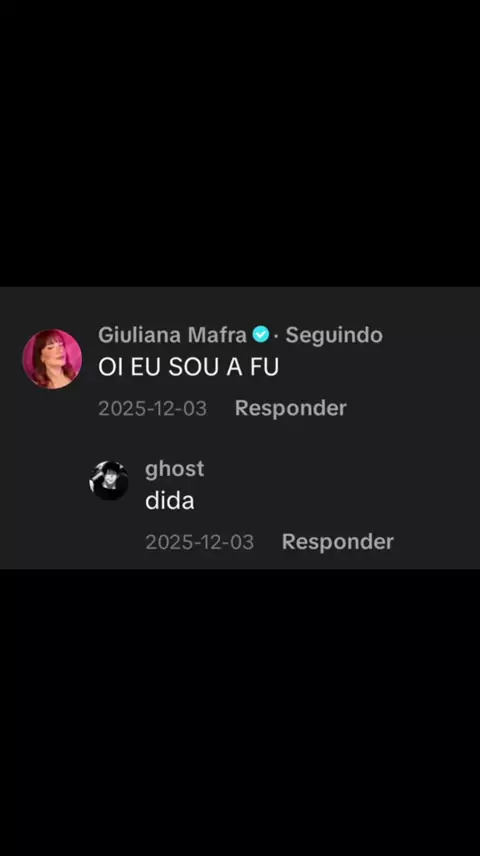
Task: View the pink-haired commenter's round photo
Action: (x=52, y=359)
